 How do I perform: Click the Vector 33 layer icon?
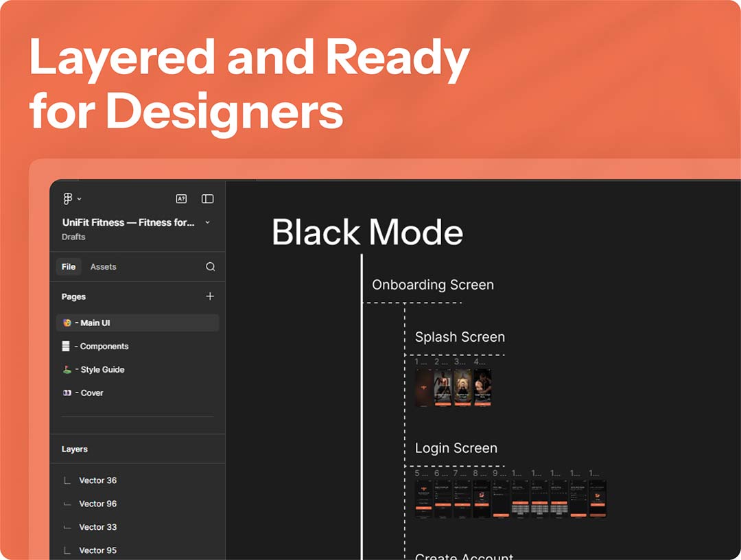tap(67, 527)
